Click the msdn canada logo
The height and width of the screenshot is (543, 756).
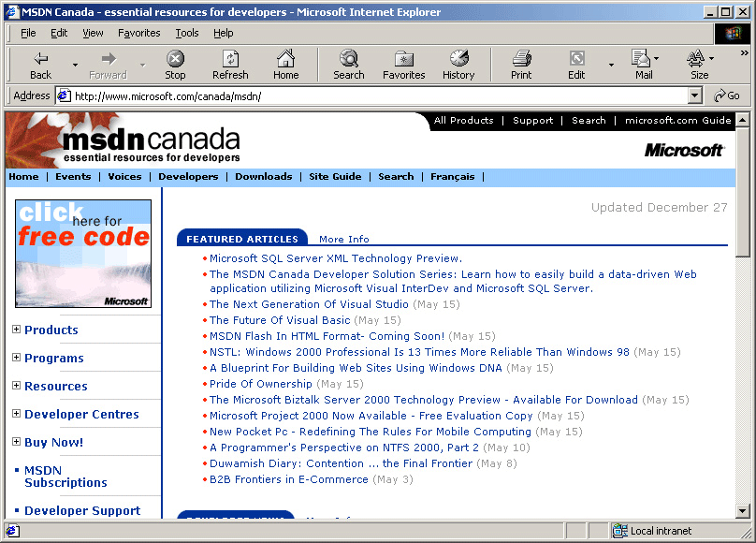pos(151,143)
